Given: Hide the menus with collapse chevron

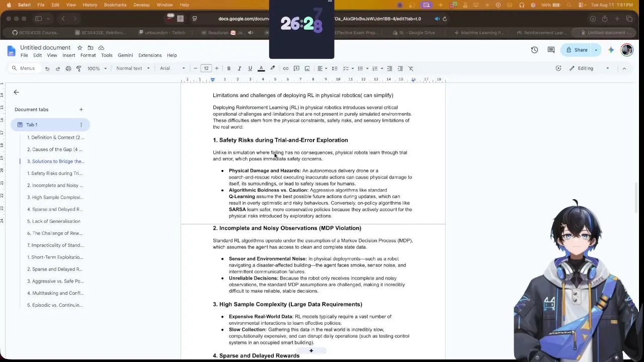Looking at the screenshot, I should tap(624, 68).
